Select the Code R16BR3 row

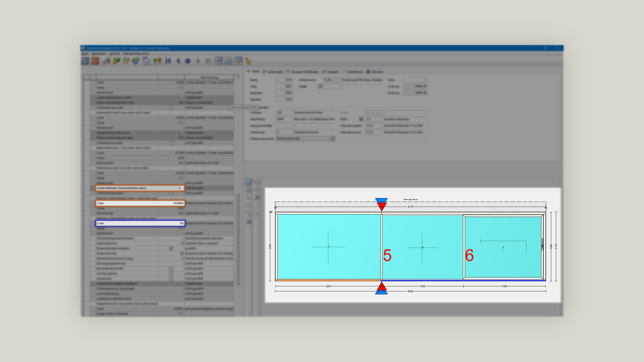[x=140, y=203]
